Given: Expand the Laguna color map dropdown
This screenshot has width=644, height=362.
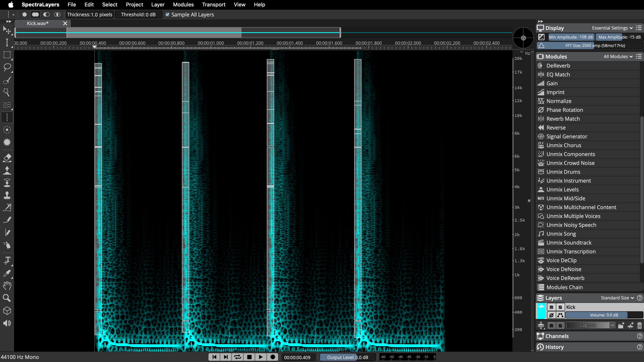Looking at the screenshot, I should click(x=612, y=325).
